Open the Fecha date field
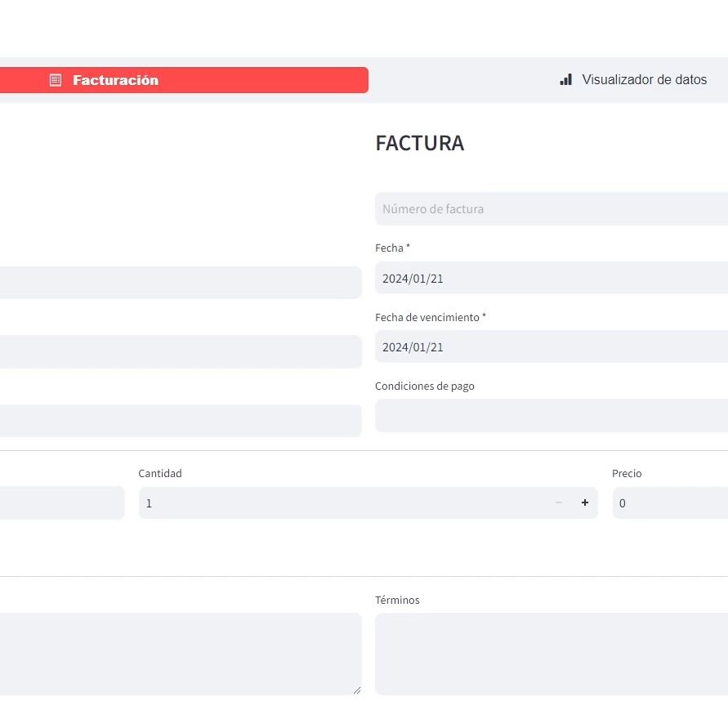The height and width of the screenshot is (728, 728). [552, 278]
